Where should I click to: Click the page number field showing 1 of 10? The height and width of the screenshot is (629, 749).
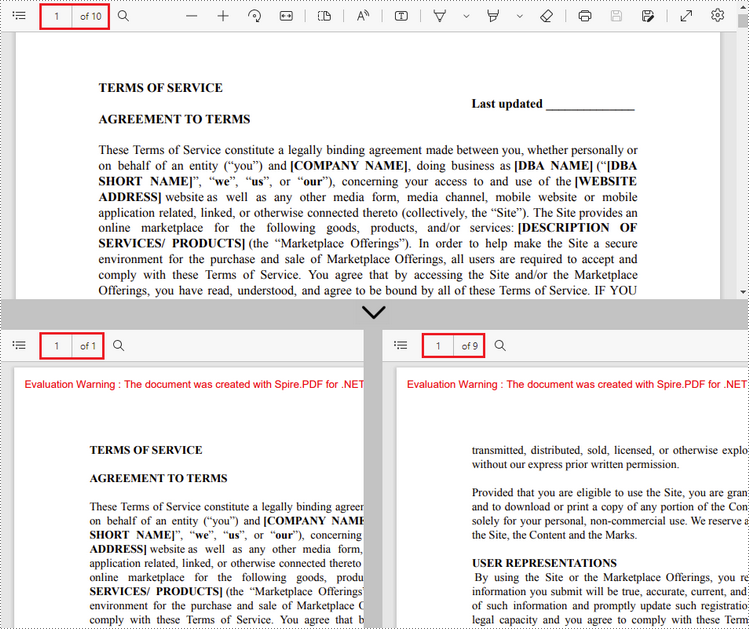point(56,17)
